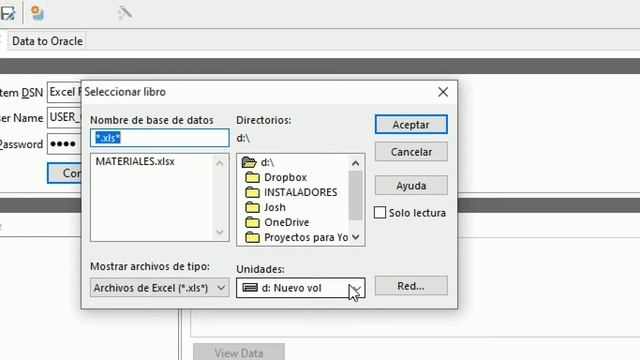Select the INSTALADORES folder
This screenshot has height=360, width=640.
(x=300, y=192)
